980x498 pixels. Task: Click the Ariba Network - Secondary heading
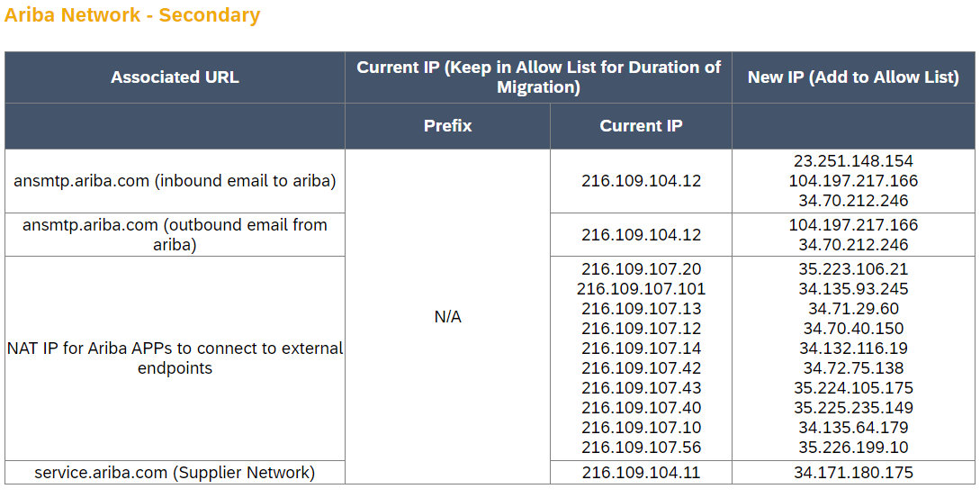pos(132,15)
